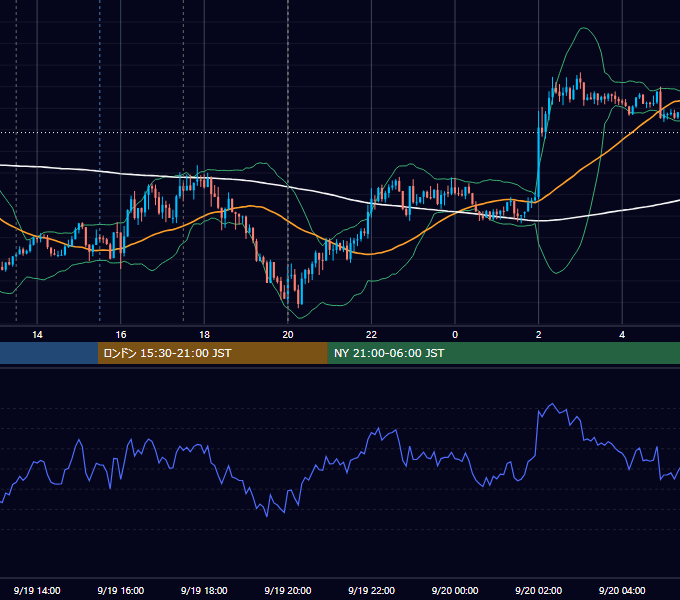This screenshot has width=680, height=600.
Task: Click the oscillator low near 9/19 19:30
Action: (267, 516)
